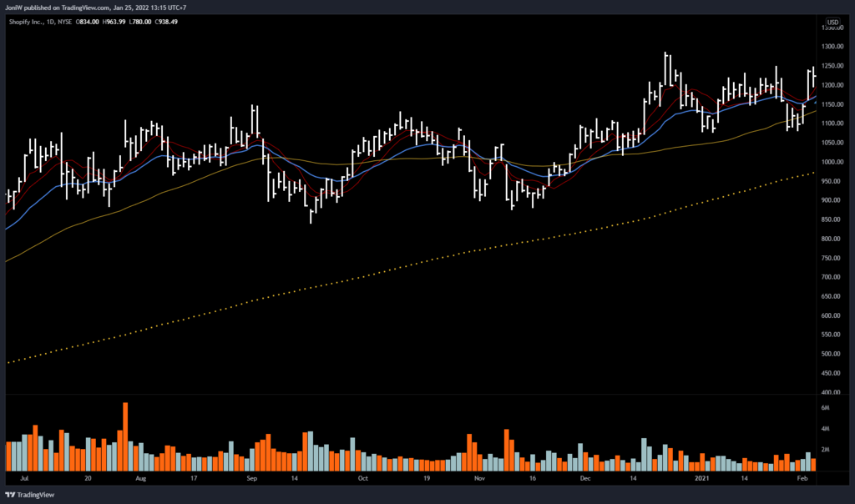Image resolution: width=855 pixels, height=504 pixels.
Task: Click the Oct marker on the time axis
Action: (x=362, y=481)
